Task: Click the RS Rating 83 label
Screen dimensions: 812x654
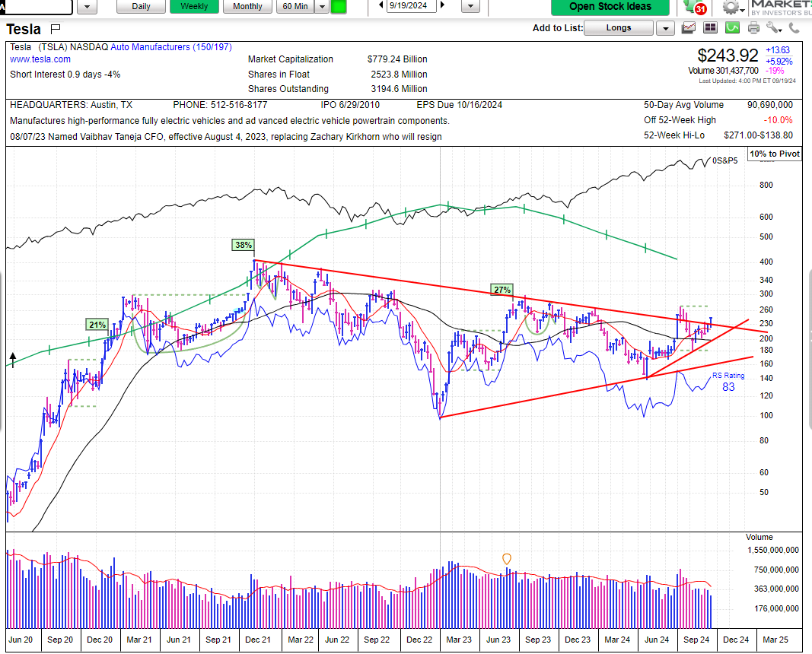Action: coord(728,382)
